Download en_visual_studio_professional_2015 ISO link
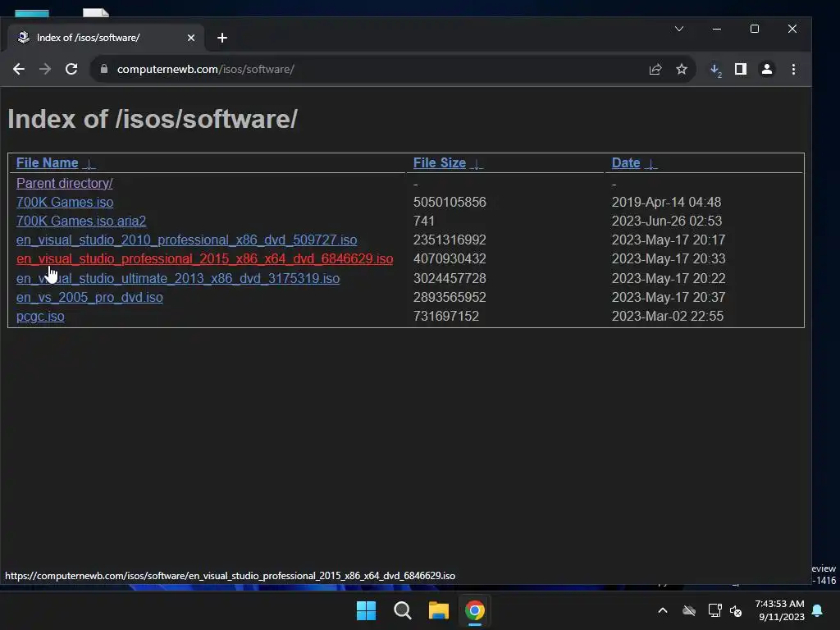Viewport: 840px width, 630px height. click(204, 258)
